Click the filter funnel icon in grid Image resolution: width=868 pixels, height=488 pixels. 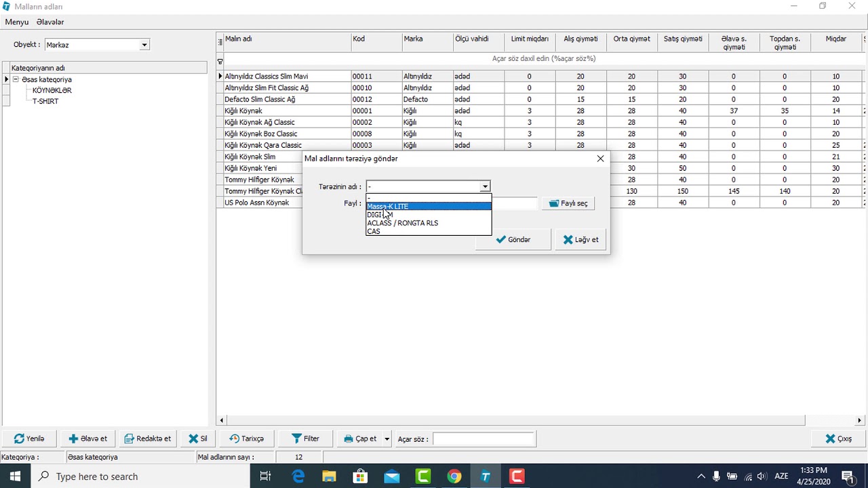pyautogui.click(x=220, y=62)
